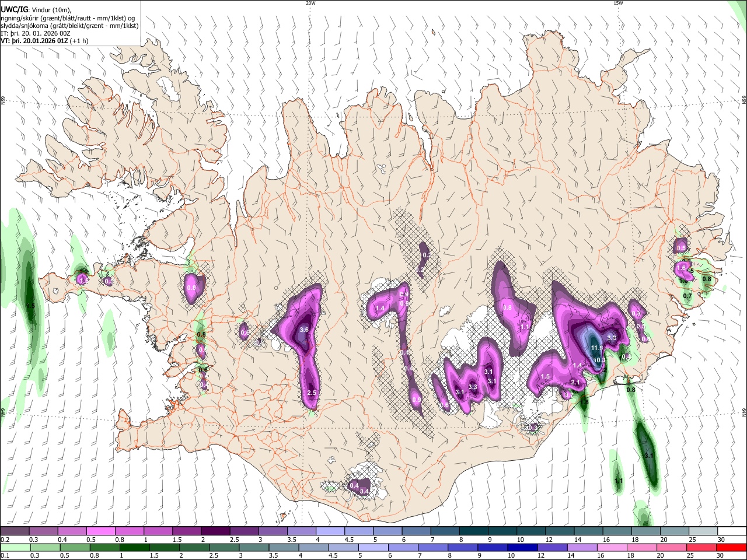
Task: Click the "0.2" label starting the snow legend row
Action: pos(5,540)
